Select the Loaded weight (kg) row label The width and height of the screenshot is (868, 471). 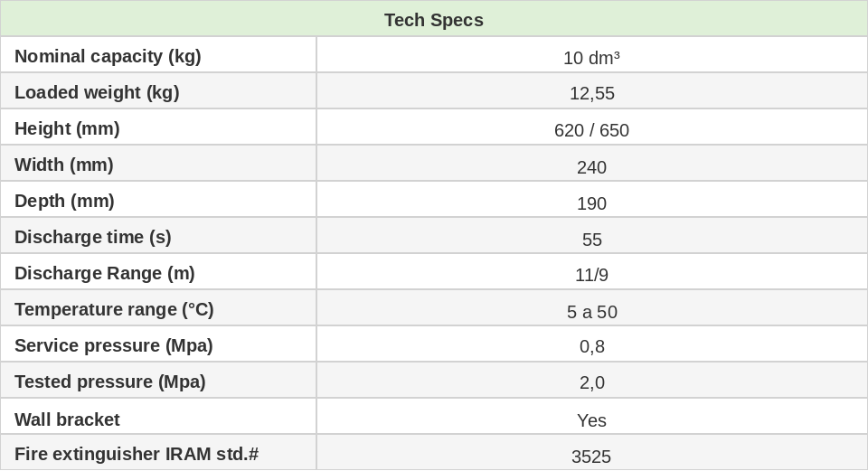97,92
